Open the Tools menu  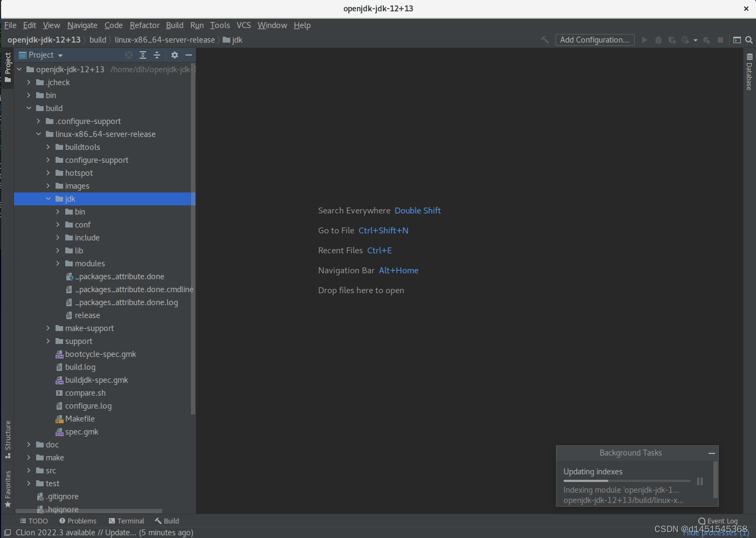(x=220, y=25)
